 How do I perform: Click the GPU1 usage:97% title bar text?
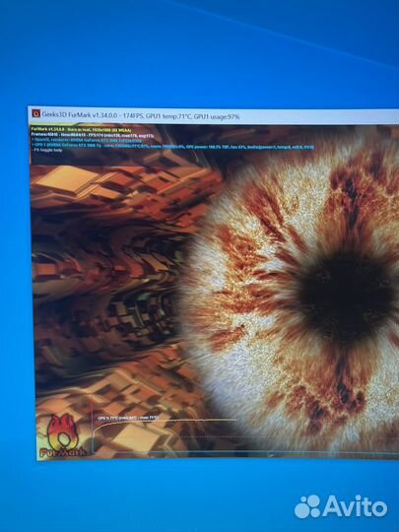pos(217,116)
